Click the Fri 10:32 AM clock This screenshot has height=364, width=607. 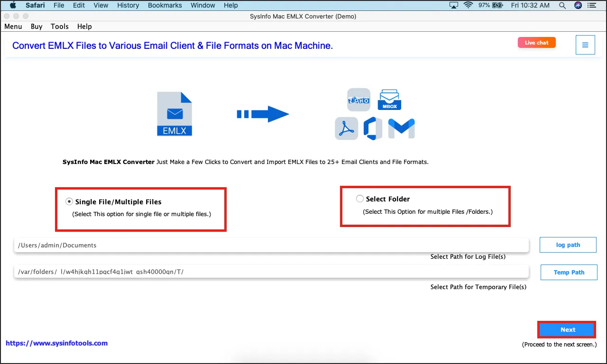531,5
